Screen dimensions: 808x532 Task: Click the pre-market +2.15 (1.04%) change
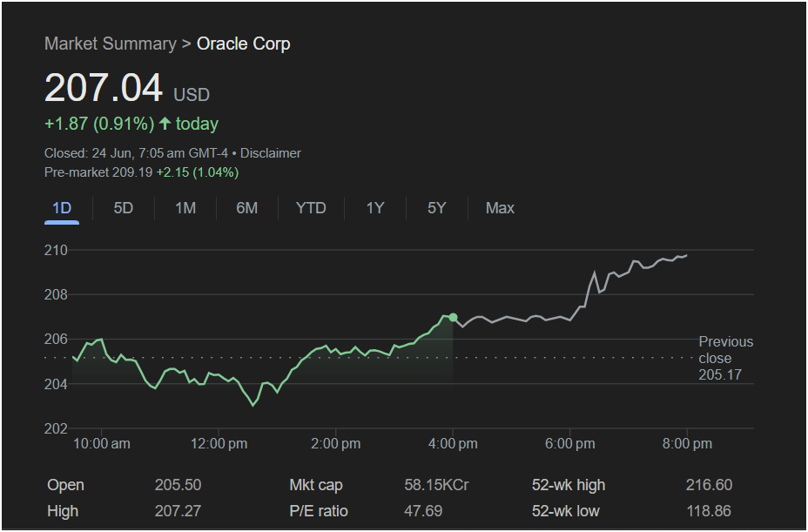pos(198,172)
